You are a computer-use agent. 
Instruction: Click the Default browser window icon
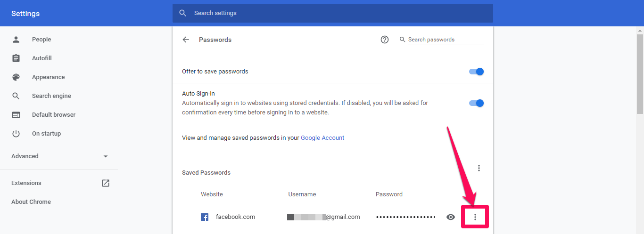pos(16,115)
